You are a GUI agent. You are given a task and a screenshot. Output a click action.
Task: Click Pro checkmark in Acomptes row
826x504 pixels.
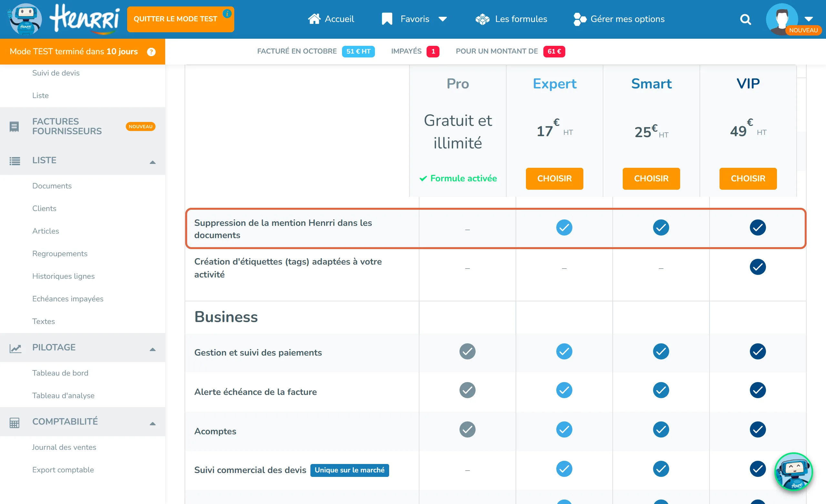[x=467, y=429]
